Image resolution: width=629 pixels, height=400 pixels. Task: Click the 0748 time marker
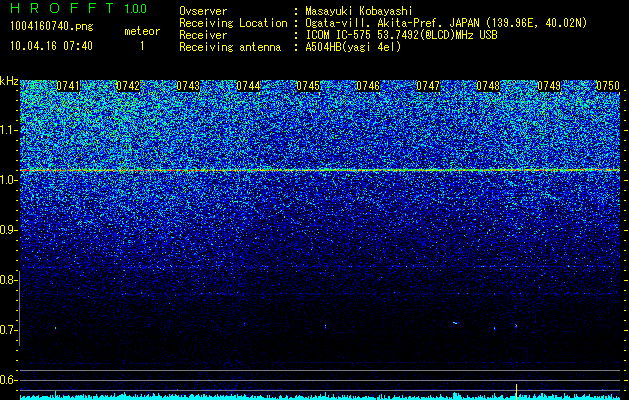pyautogui.click(x=488, y=86)
